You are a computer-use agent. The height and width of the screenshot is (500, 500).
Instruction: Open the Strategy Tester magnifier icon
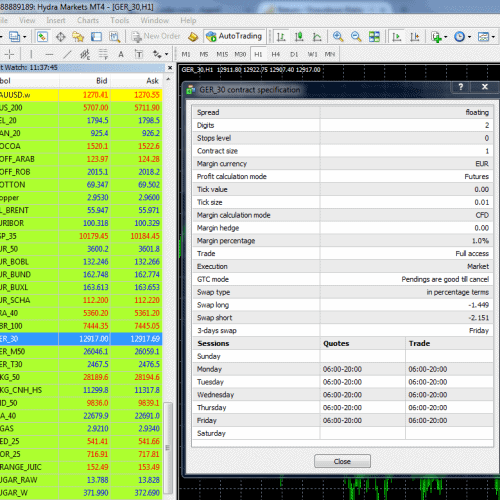point(114,37)
